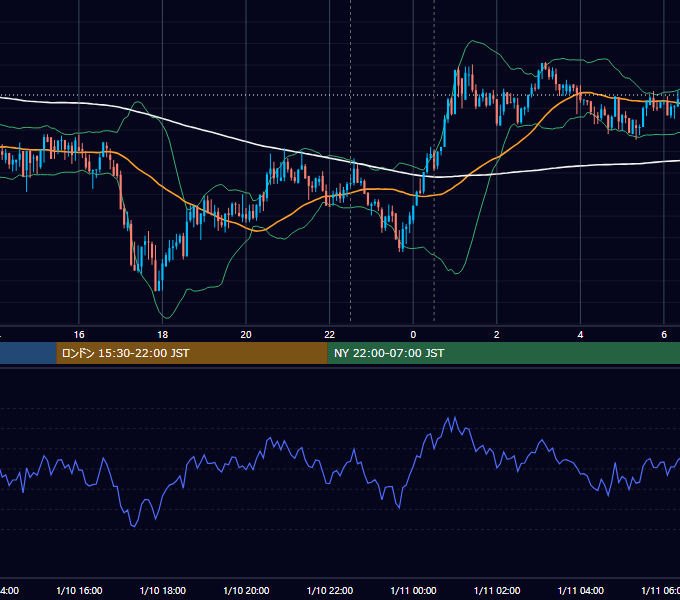Click the ロンドン 15:30-22:00 JST session bar

(x=192, y=353)
